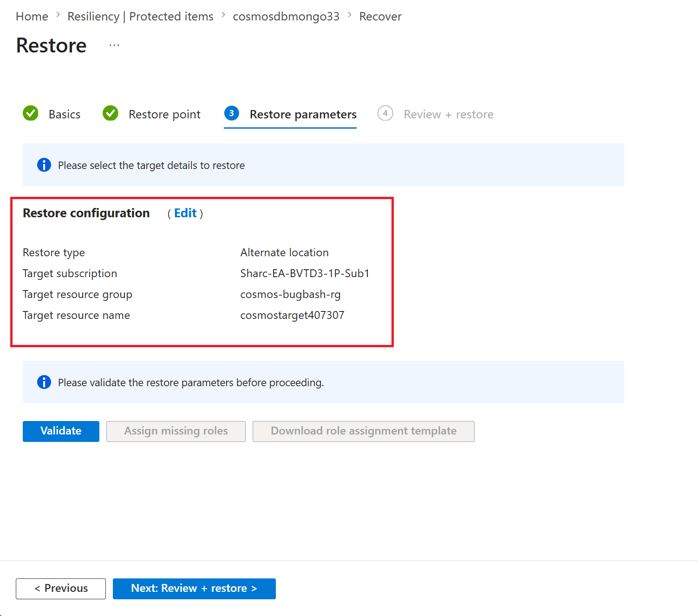Edit the restore configuration

(x=185, y=213)
